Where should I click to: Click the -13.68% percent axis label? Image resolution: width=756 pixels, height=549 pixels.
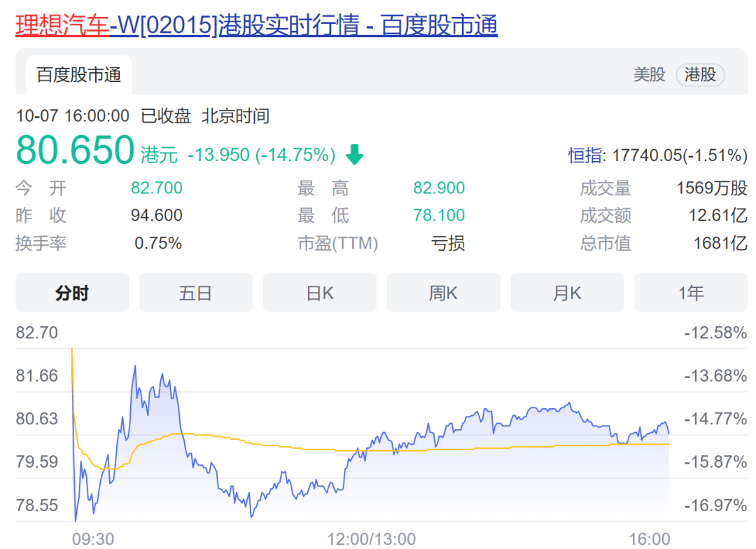pos(715,375)
